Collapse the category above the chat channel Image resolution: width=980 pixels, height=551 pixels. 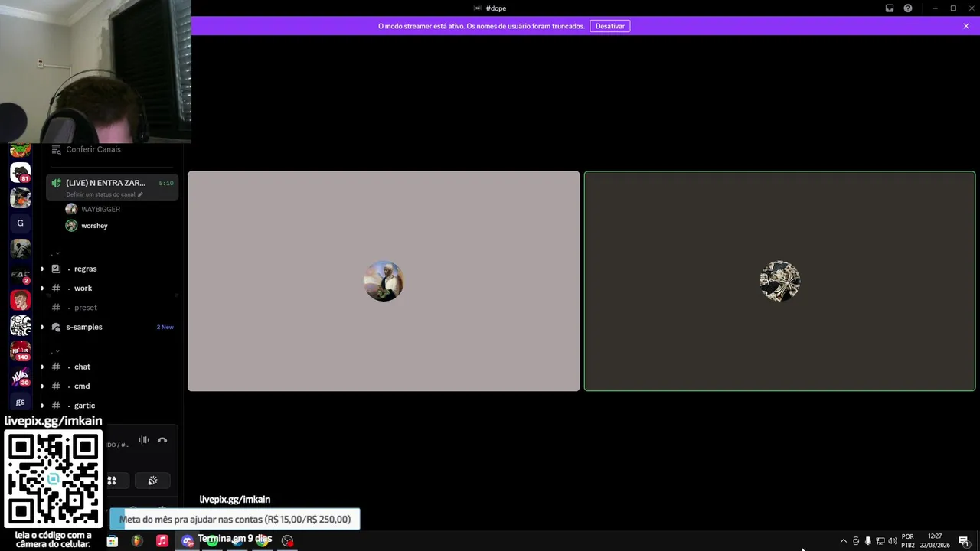tap(56, 351)
